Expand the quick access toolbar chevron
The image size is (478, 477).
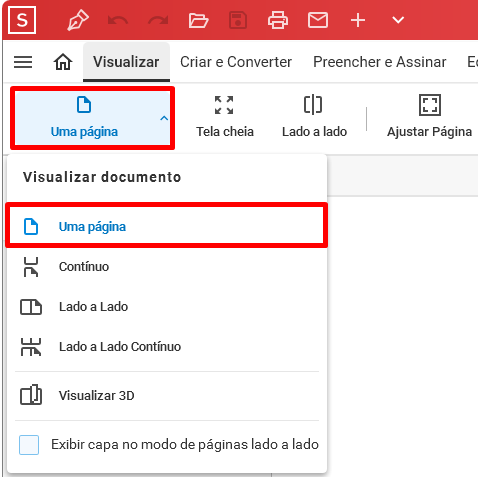[x=398, y=20]
